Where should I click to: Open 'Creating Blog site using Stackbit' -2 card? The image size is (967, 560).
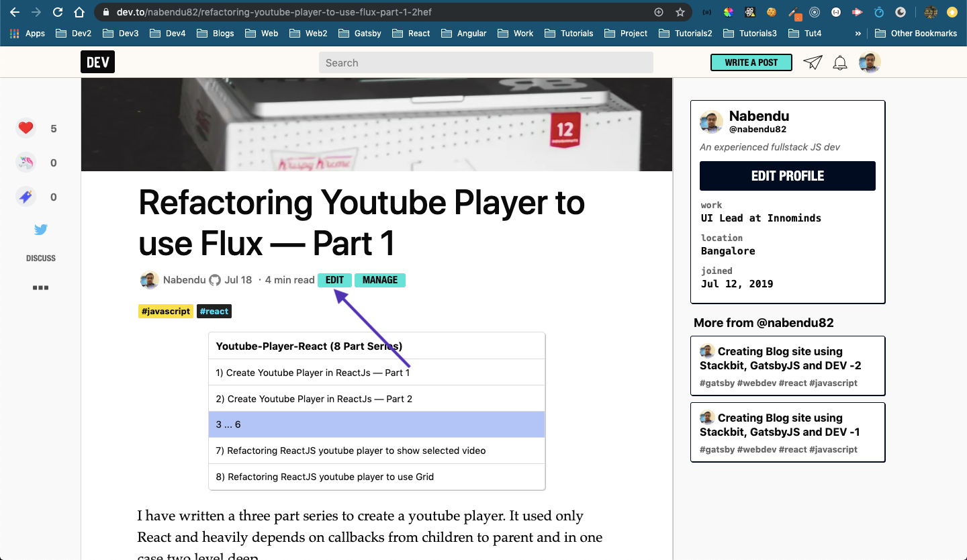(788, 366)
